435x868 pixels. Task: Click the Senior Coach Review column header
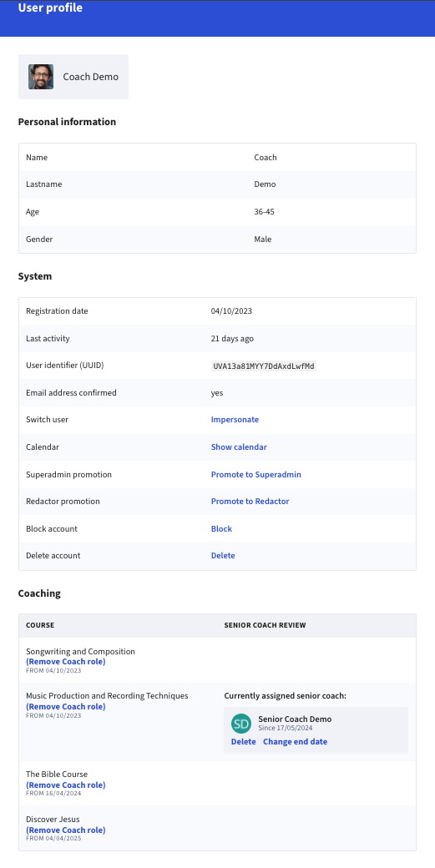[266, 625]
